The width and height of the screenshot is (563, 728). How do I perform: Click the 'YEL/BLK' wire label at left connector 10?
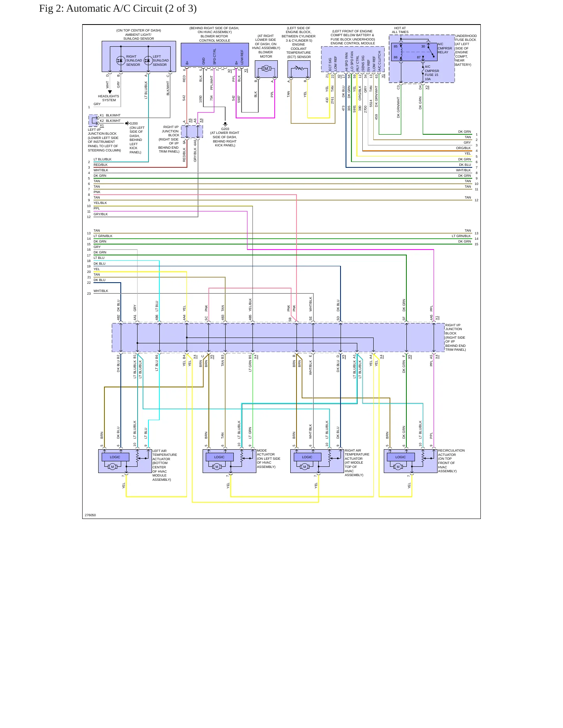tap(100, 203)
